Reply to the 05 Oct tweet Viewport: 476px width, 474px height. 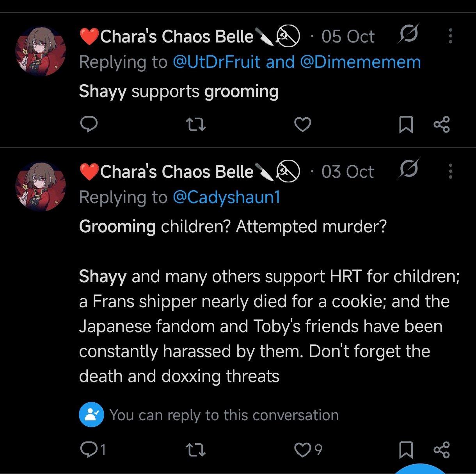[89, 125]
